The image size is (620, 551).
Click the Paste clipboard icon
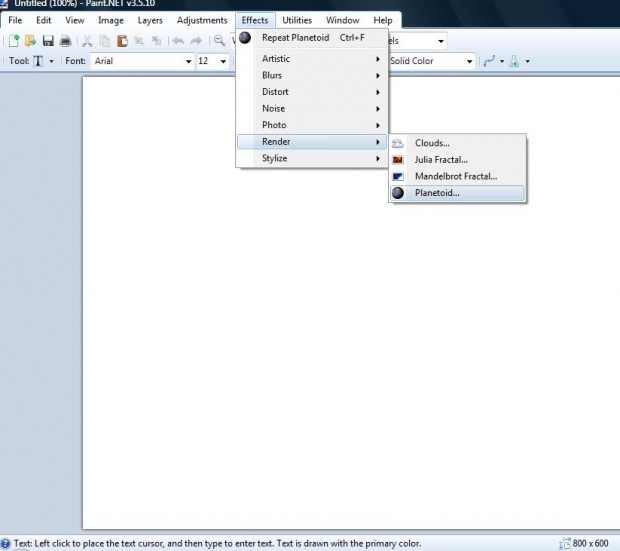point(122,41)
